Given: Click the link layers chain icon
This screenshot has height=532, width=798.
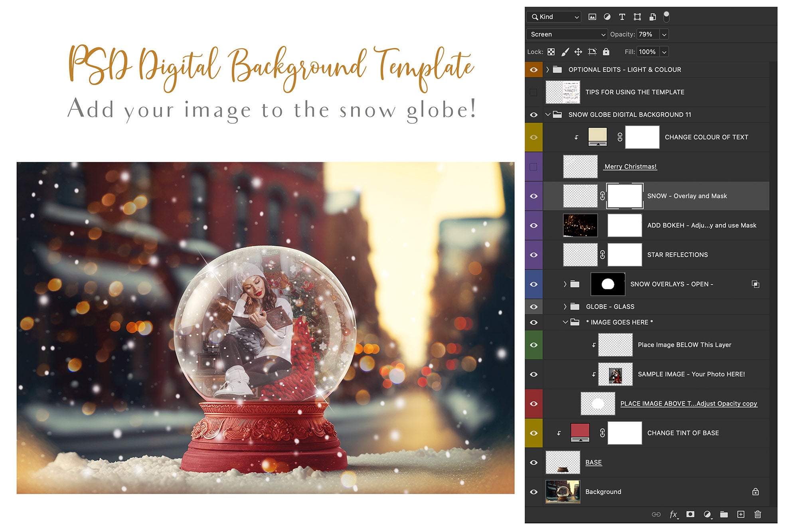Looking at the screenshot, I should 656,514.
